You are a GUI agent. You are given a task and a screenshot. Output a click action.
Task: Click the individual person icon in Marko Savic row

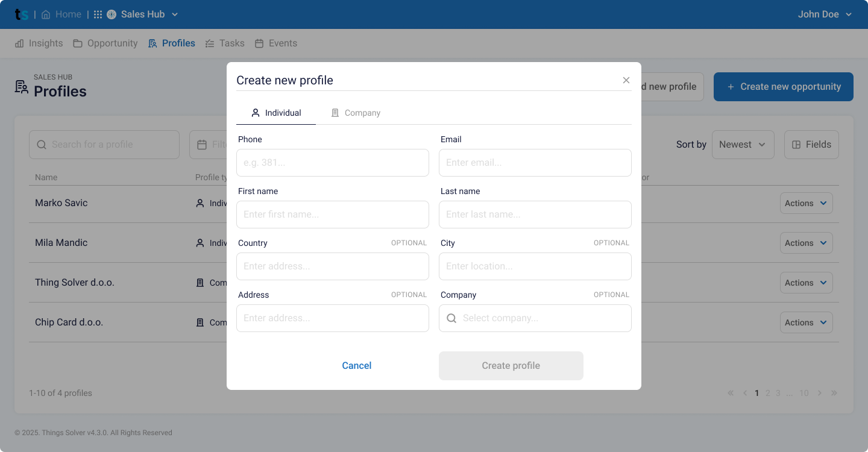click(x=200, y=203)
